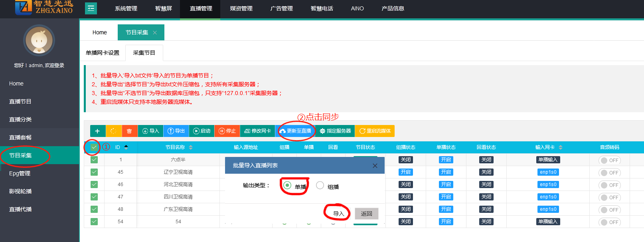Click the orange trash delete icon
Image resolution: width=644 pixels, height=242 pixels.
129,131
